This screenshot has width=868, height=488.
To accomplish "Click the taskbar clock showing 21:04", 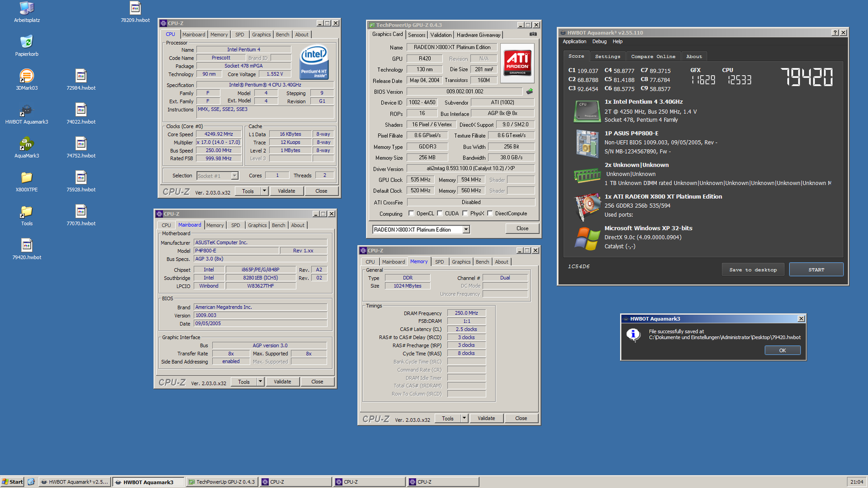I will 856,482.
